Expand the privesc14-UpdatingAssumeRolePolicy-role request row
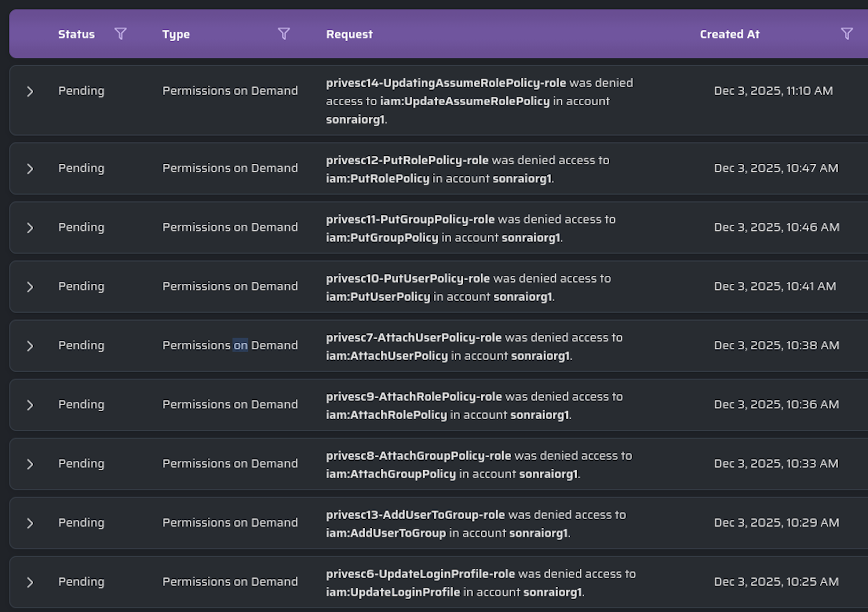The height and width of the screenshot is (612, 868). [x=30, y=92]
